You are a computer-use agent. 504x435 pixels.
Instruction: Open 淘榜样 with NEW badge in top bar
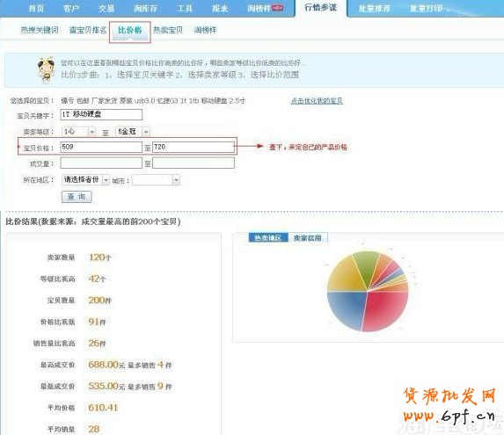point(265,8)
